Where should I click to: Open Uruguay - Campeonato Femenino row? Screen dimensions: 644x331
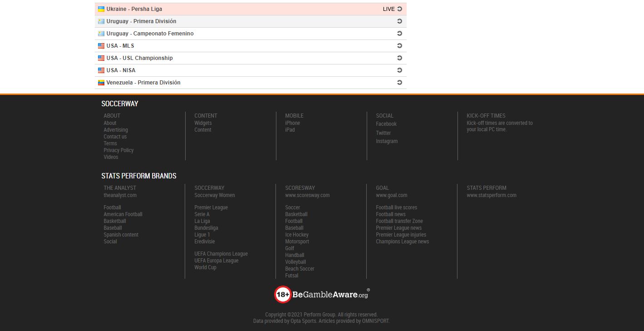coord(251,34)
